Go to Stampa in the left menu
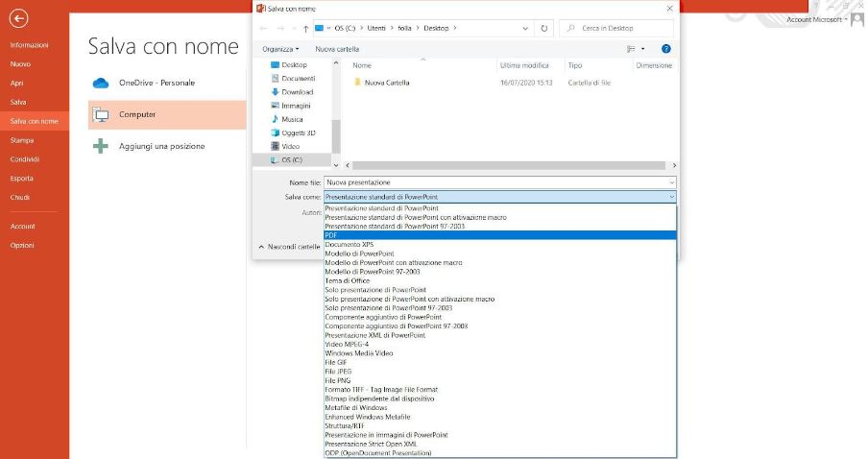 point(21,140)
